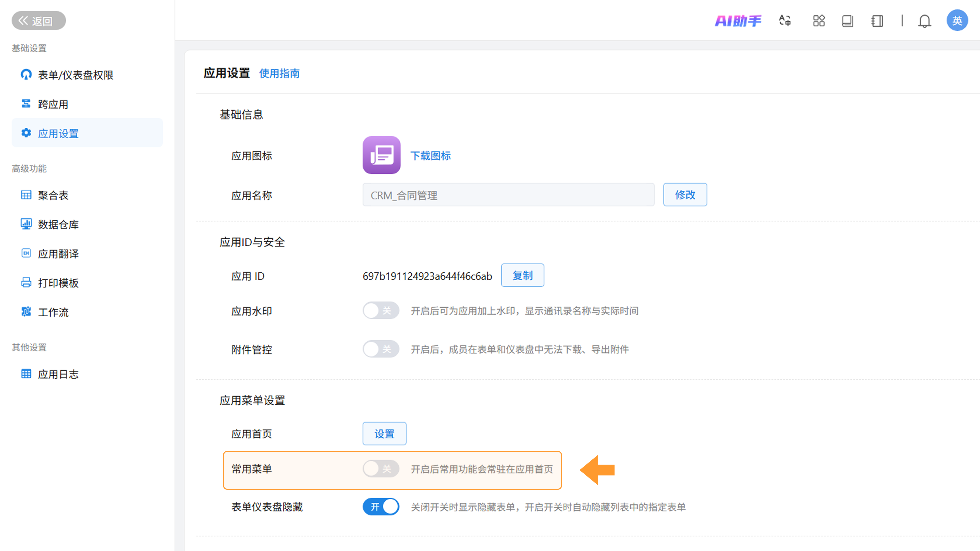Screen dimensions: 980x551
Task: Click the notification bell icon
Action: [x=924, y=20]
